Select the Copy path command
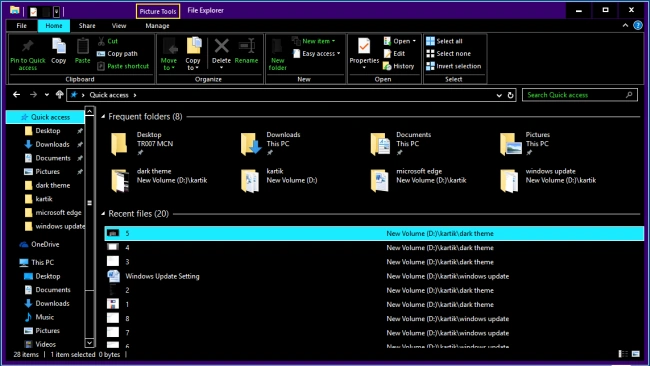The width and height of the screenshot is (650, 366). coord(117,53)
